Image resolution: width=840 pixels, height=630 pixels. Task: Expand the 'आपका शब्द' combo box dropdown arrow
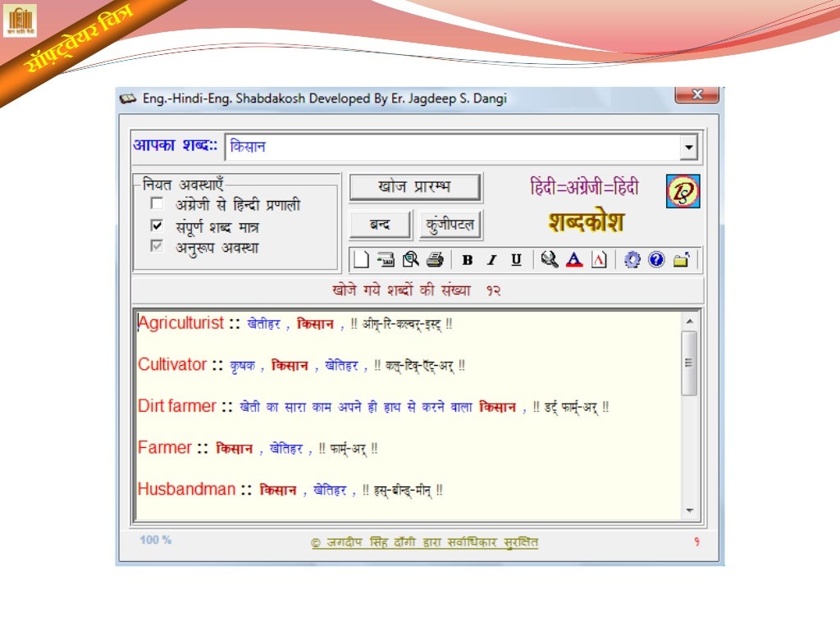689,147
